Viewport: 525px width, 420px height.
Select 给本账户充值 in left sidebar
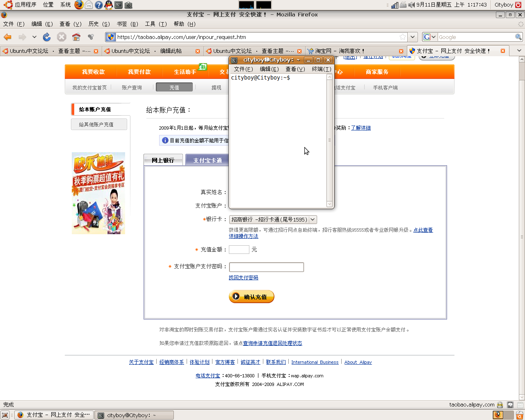[100, 109]
